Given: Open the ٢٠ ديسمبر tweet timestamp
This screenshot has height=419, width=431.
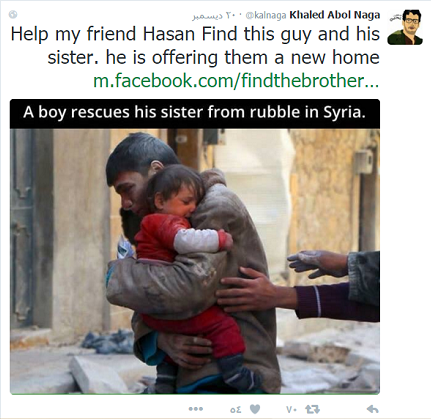Looking at the screenshot, I should click(x=216, y=15).
